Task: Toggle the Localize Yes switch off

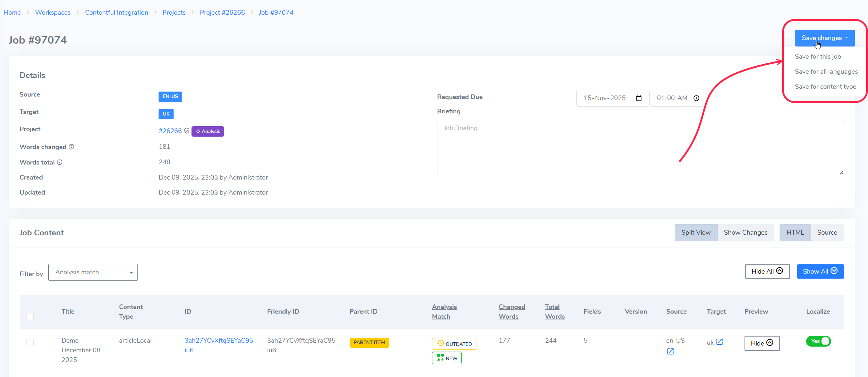Action: coord(819,341)
